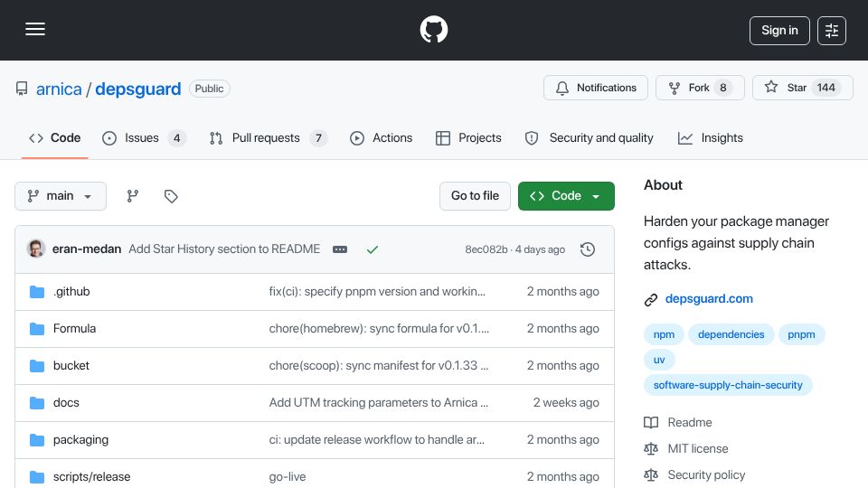Screen dimensions: 868x488
Task: Visit the depsguard.com website link
Action: (709, 299)
